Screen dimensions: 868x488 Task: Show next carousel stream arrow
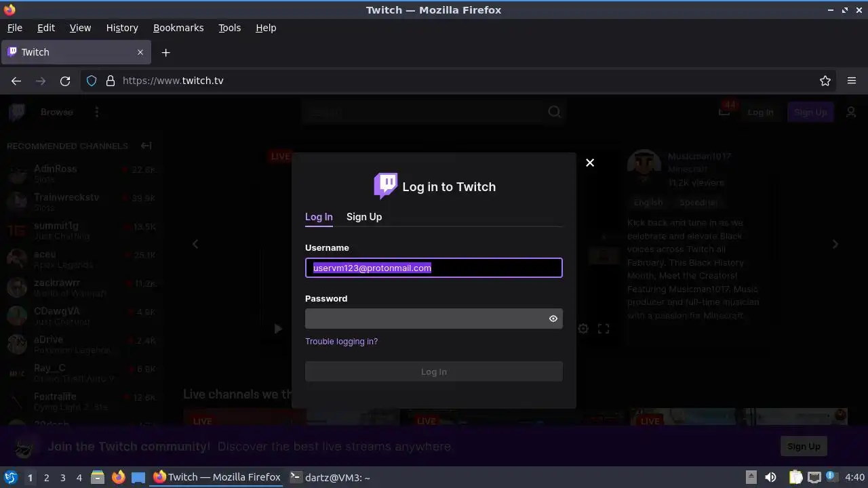[x=835, y=244]
